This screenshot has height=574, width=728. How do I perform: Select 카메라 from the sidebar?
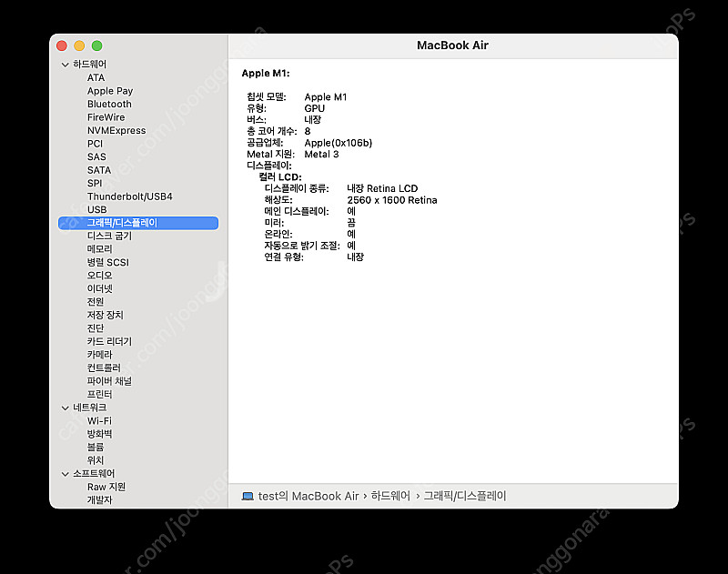click(x=96, y=354)
